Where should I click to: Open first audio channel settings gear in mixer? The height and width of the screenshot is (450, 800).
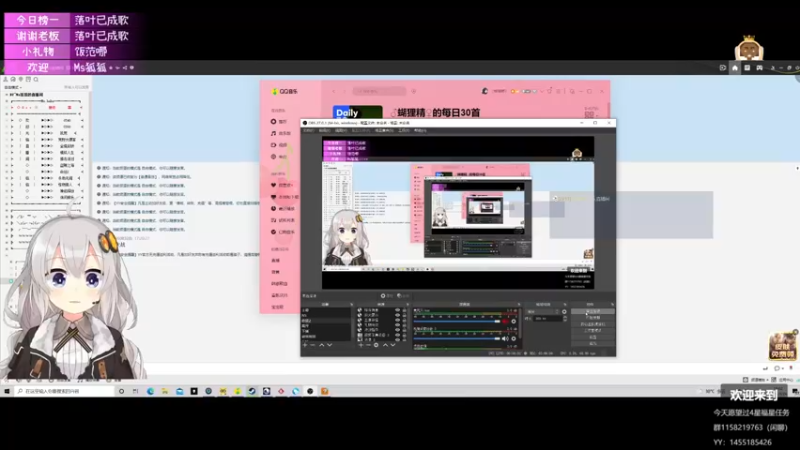click(513, 321)
